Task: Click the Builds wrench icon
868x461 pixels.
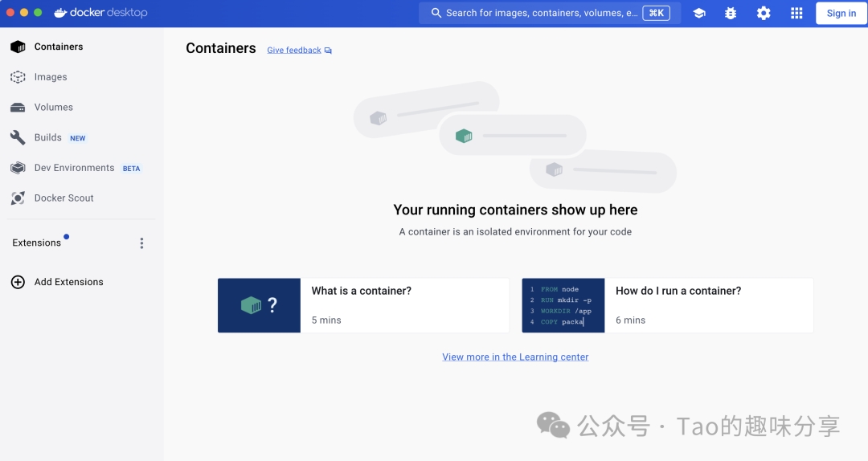Action: (18, 137)
